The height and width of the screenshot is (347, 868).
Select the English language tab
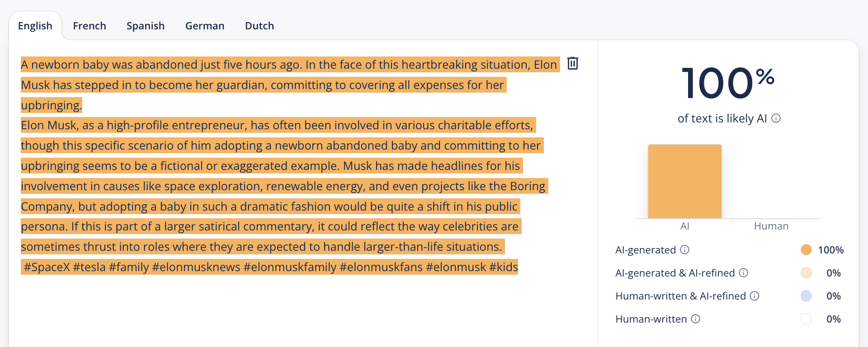(35, 26)
